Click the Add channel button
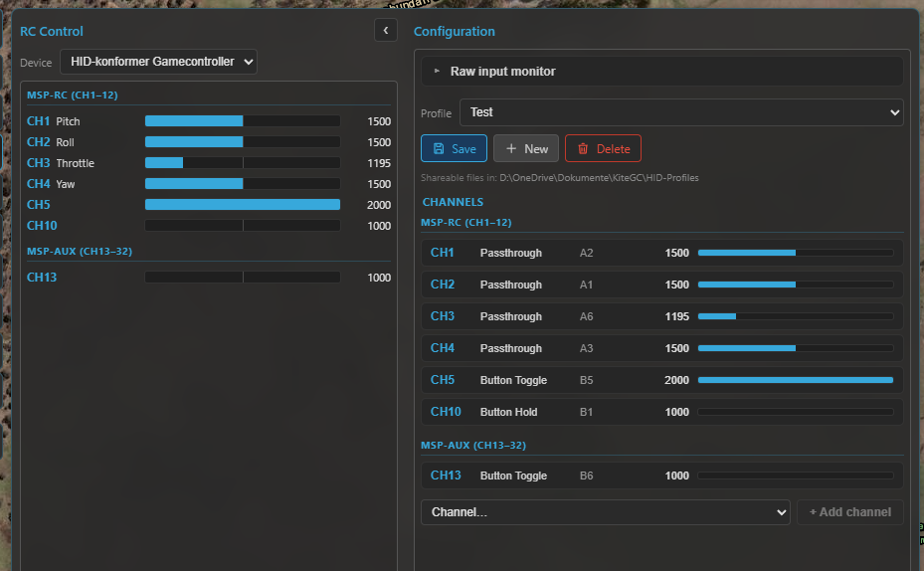This screenshot has height=571, width=924. coord(849,512)
